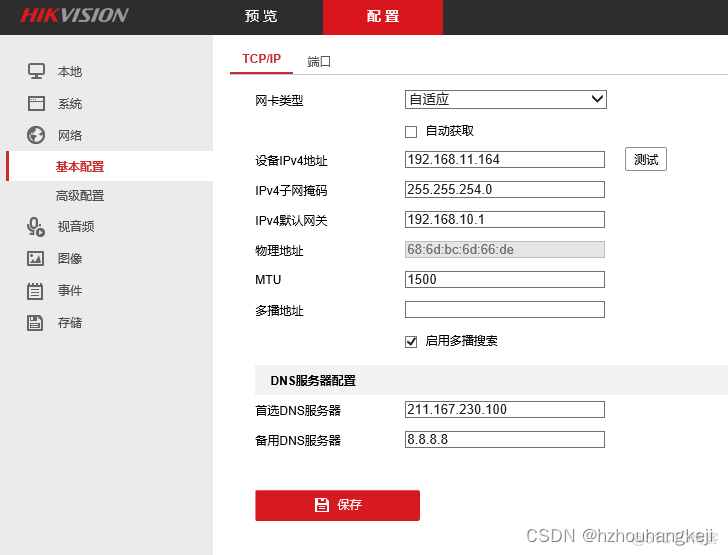Click the IPv4默认网关 input field
Image resolution: width=728 pixels, height=555 pixels.
[x=505, y=219]
